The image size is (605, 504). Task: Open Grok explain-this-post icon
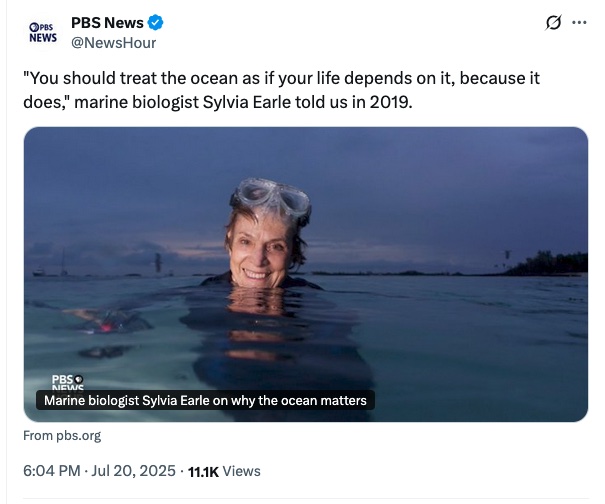point(550,23)
